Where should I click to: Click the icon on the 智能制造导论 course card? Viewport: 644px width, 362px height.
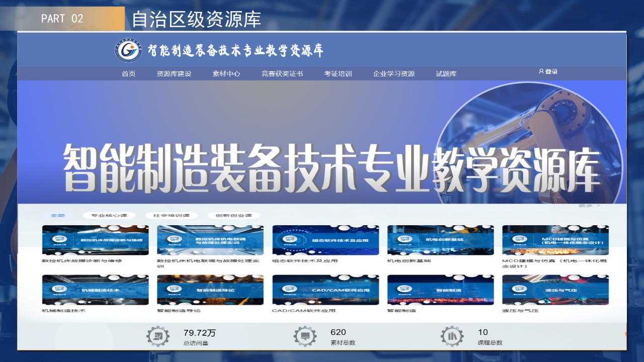coord(175,290)
